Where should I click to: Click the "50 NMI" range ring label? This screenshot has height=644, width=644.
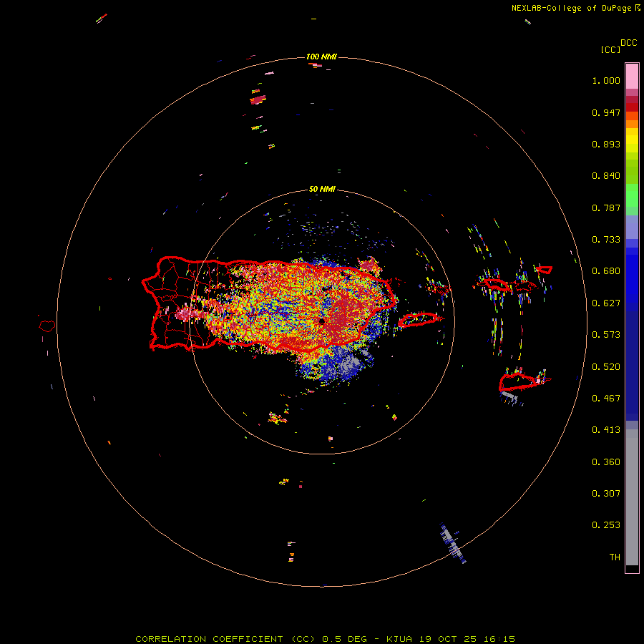tap(322, 189)
